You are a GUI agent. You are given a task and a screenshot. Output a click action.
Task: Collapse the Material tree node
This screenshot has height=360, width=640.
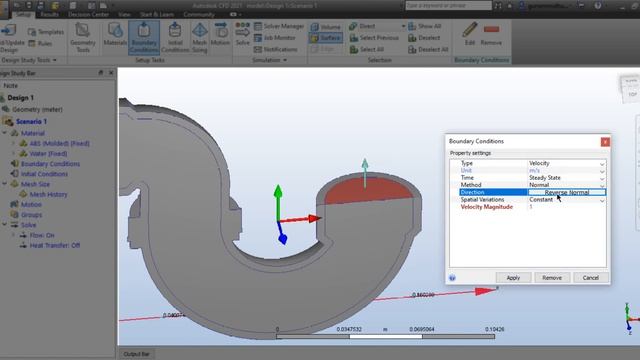point(4,133)
